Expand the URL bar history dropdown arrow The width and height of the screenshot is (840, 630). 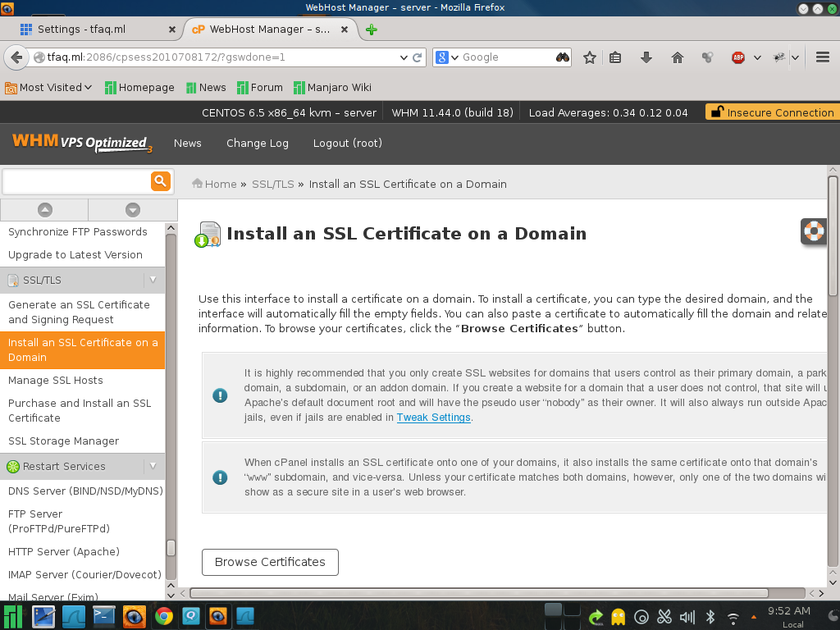point(403,57)
